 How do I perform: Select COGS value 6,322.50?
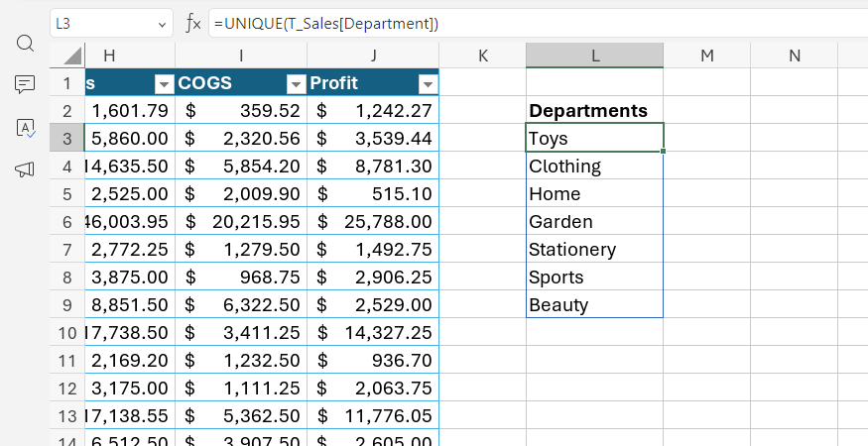[241, 304]
